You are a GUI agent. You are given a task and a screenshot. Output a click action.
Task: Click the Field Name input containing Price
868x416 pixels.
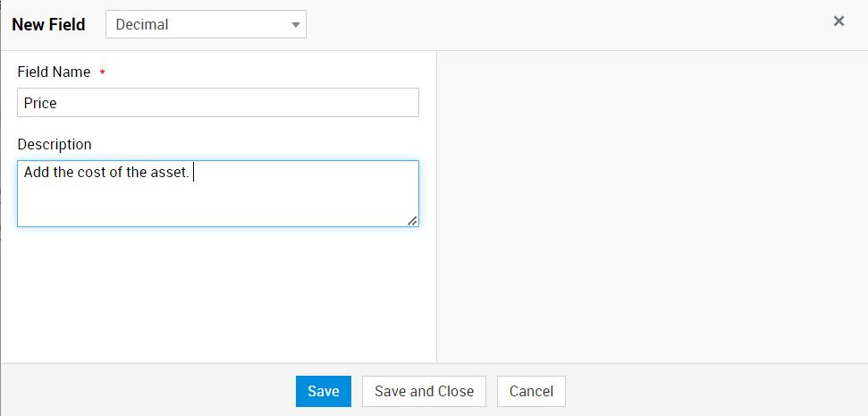(x=218, y=103)
